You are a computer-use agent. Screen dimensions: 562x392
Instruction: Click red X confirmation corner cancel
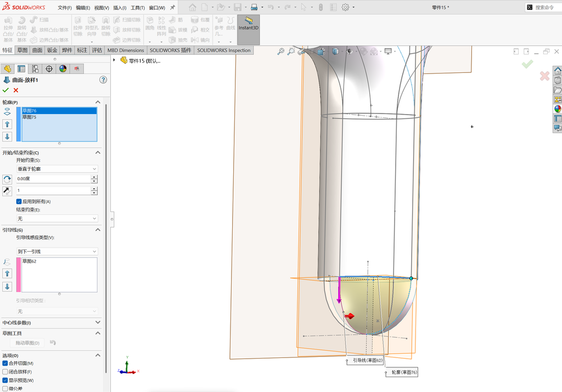coord(544,76)
